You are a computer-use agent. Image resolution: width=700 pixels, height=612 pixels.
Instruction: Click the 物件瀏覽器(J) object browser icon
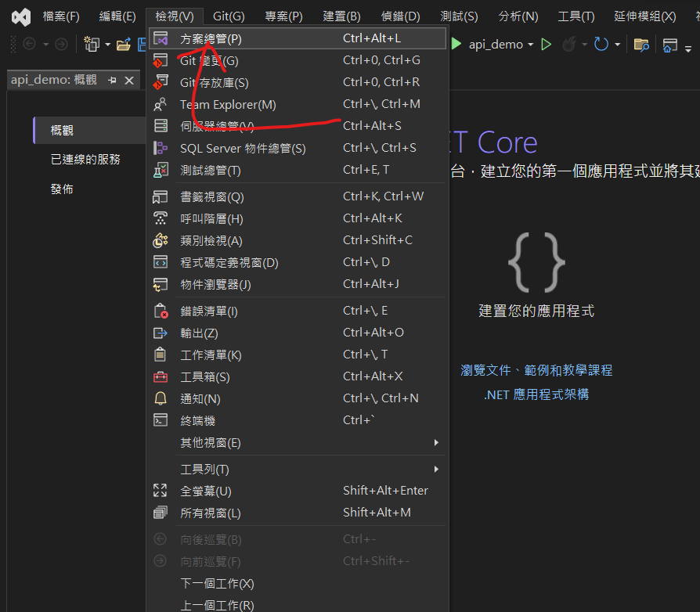[161, 284]
